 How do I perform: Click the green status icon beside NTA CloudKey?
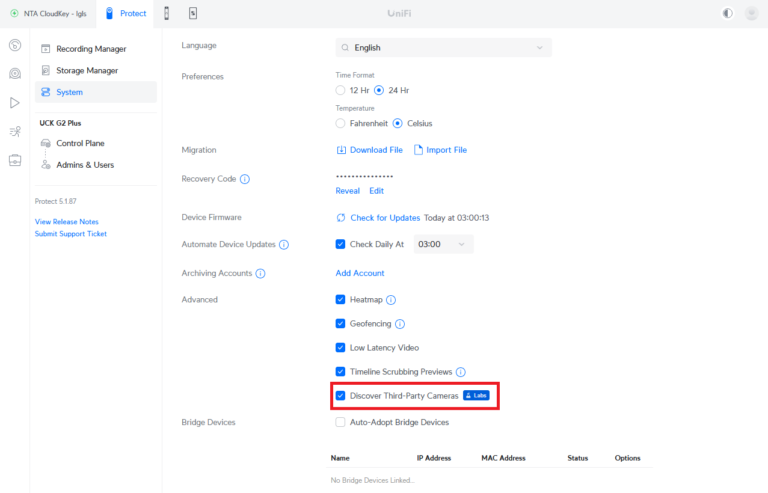15,13
